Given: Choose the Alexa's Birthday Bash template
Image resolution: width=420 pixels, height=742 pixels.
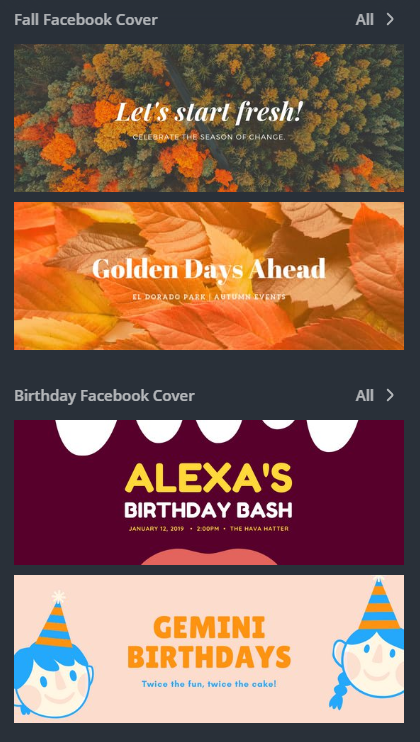Looking at the screenshot, I should pyautogui.click(x=209, y=492).
